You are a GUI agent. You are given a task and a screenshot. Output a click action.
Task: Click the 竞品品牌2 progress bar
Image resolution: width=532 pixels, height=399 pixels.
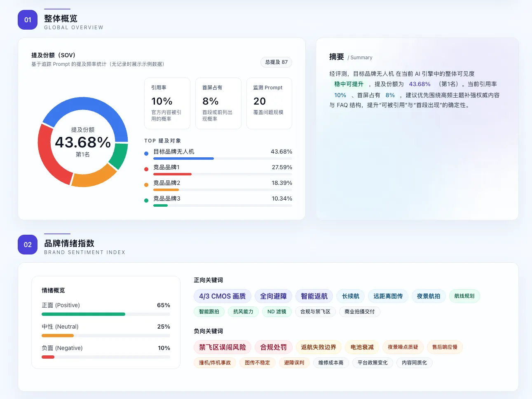click(x=223, y=190)
